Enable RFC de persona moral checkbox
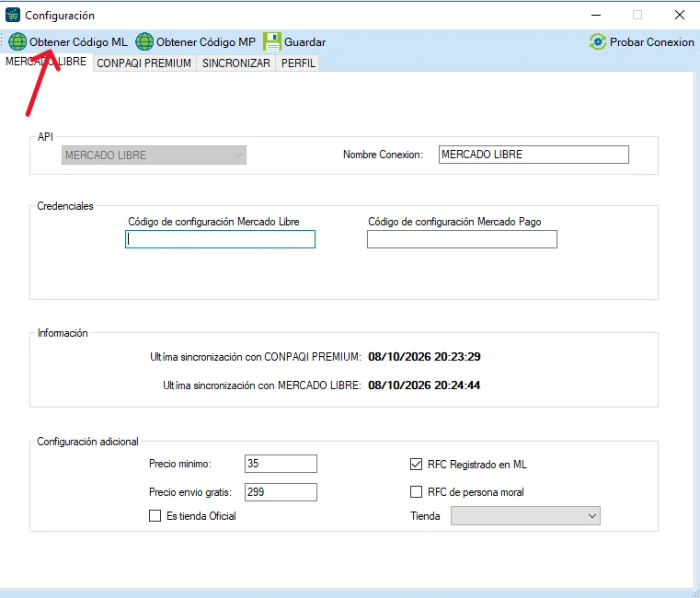Viewport: 700px width, 598px height. [416, 492]
